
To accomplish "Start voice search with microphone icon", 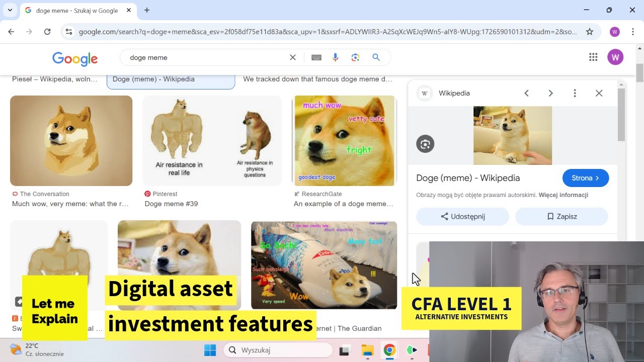I will [335, 57].
